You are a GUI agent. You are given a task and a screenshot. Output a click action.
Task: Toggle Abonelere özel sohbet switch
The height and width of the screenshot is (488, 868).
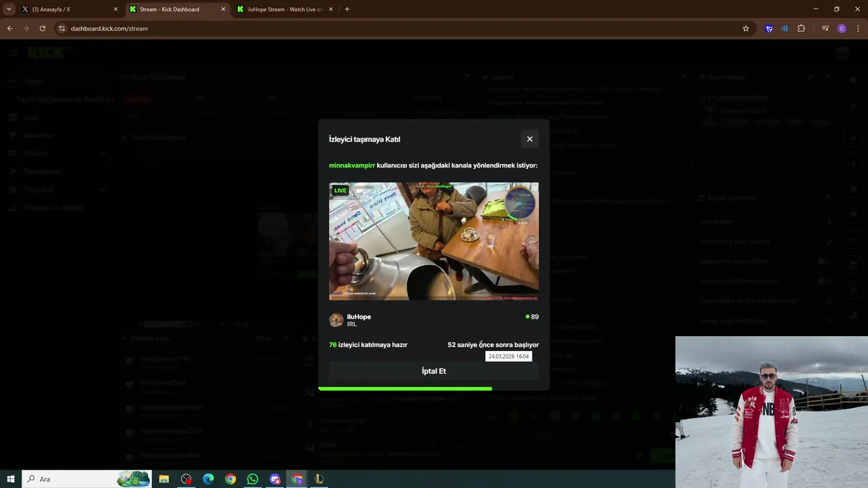tap(824, 261)
